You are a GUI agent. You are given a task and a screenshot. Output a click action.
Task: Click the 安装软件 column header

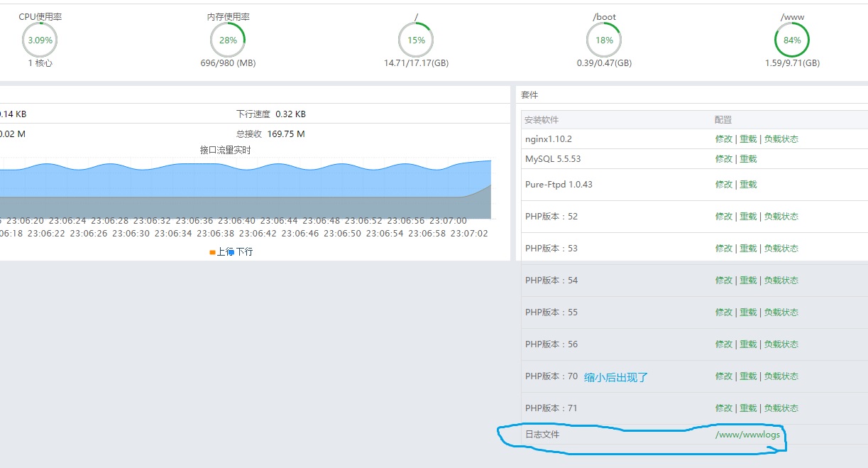(x=542, y=120)
